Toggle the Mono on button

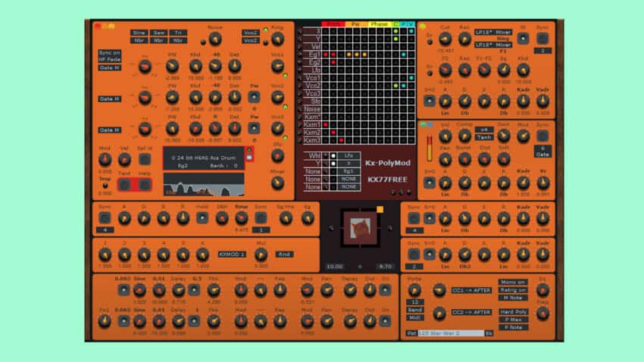click(513, 282)
